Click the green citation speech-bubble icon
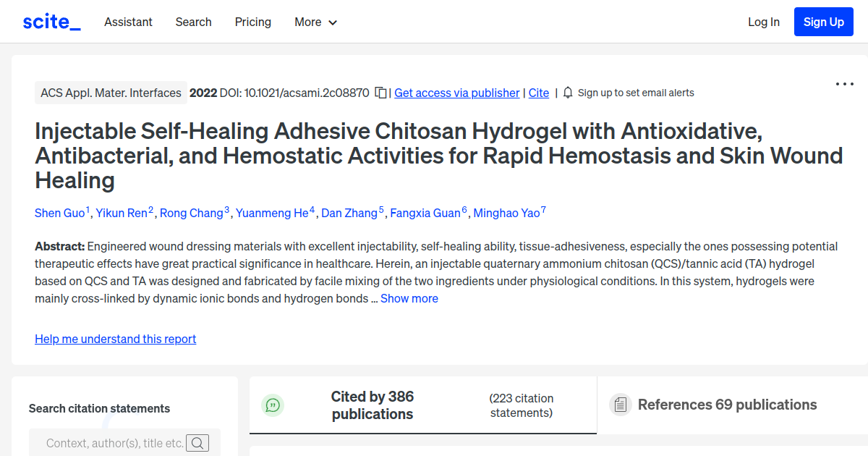Screen dimensions: 868x456 [x=273, y=405]
